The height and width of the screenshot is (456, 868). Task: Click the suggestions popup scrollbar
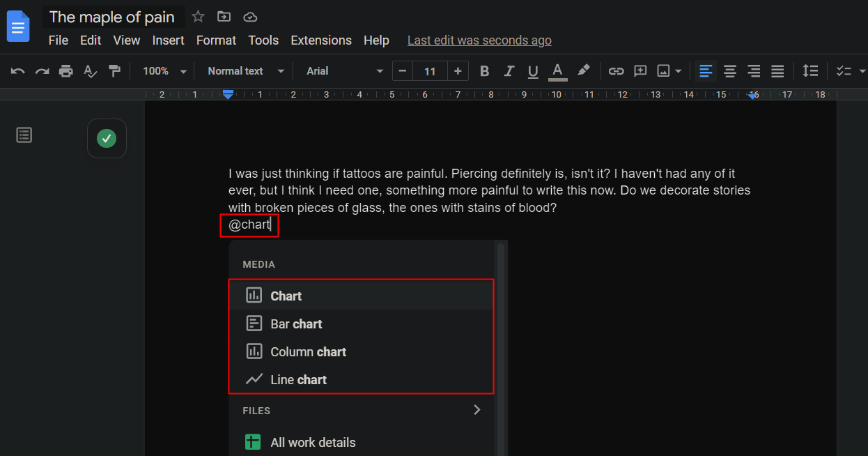pyautogui.click(x=500, y=349)
